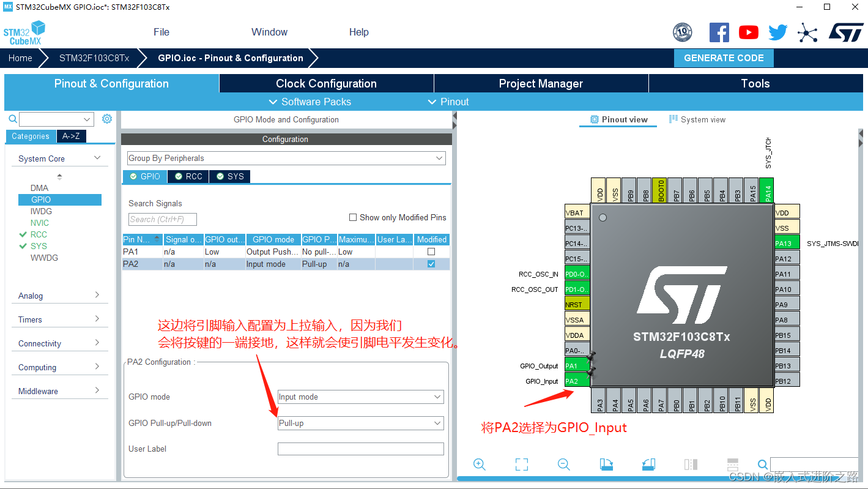
Task: Enable Show only Modified Pins
Action: coord(353,217)
